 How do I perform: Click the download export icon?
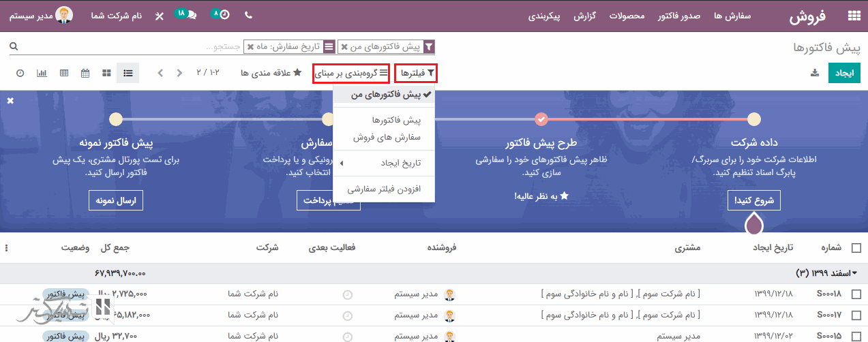tap(814, 73)
